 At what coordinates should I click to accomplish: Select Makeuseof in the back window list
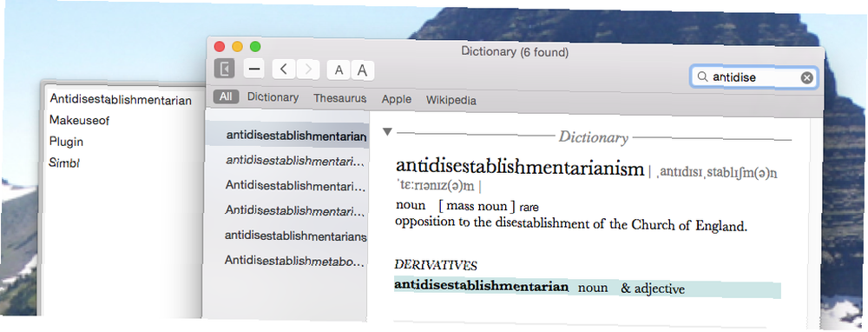79,120
